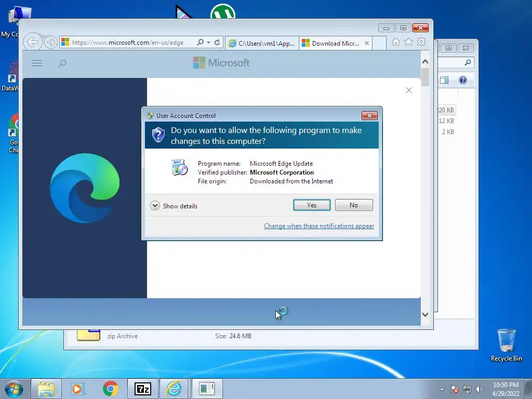The height and width of the screenshot is (399, 532).
Task: Click the 12 KB size cell in Explorer
Action: click(x=446, y=121)
